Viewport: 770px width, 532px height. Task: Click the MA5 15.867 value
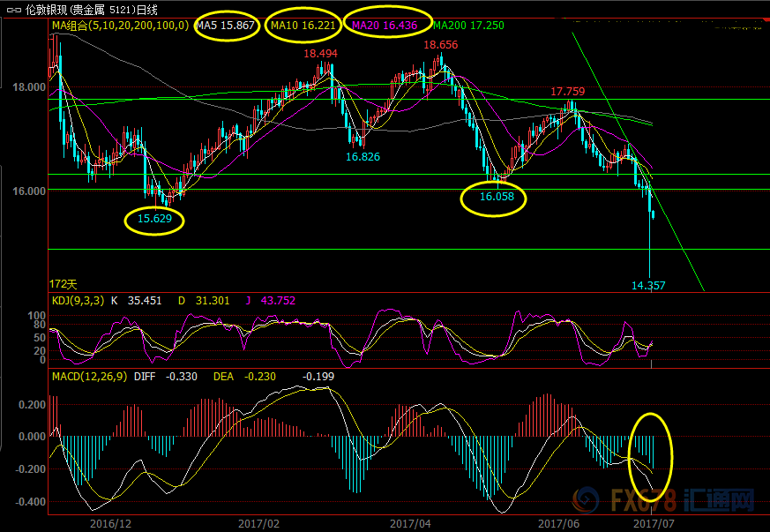(226, 26)
